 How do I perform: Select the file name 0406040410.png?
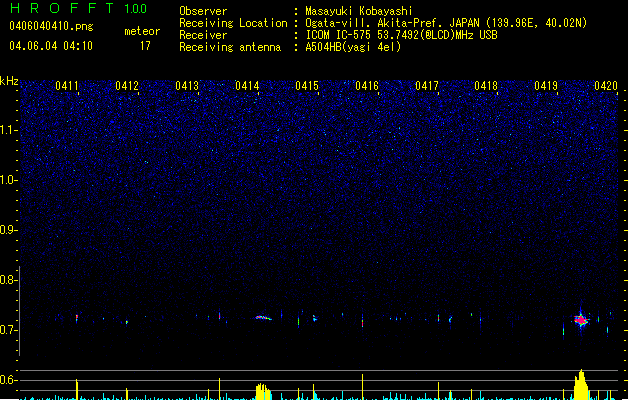[51, 26]
